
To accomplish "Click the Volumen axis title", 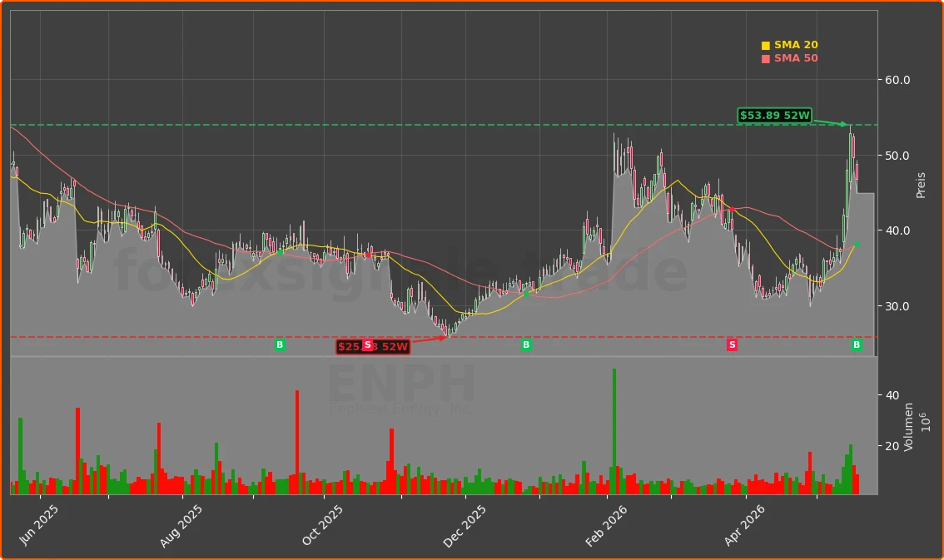I will coord(908,427).
